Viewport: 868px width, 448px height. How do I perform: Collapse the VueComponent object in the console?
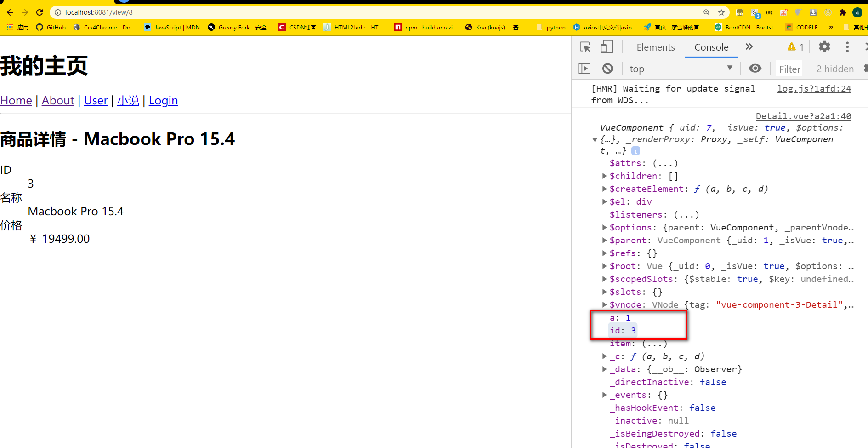595,139
